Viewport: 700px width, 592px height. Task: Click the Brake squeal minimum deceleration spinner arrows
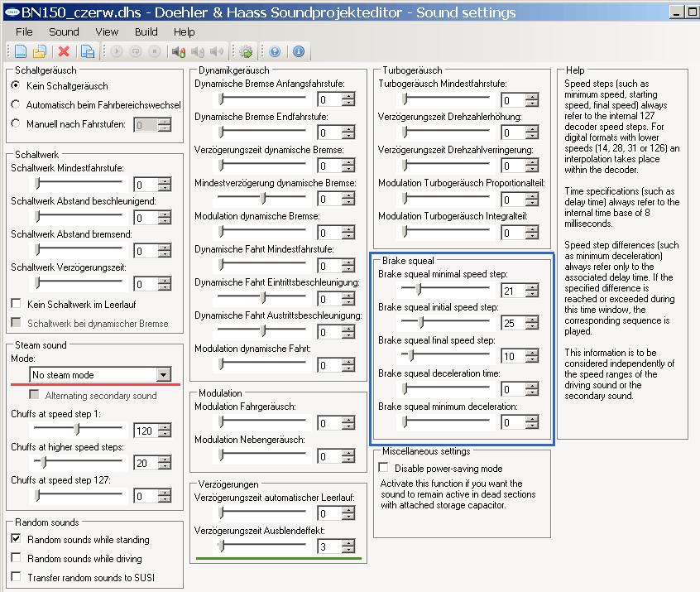pos(532,422)
